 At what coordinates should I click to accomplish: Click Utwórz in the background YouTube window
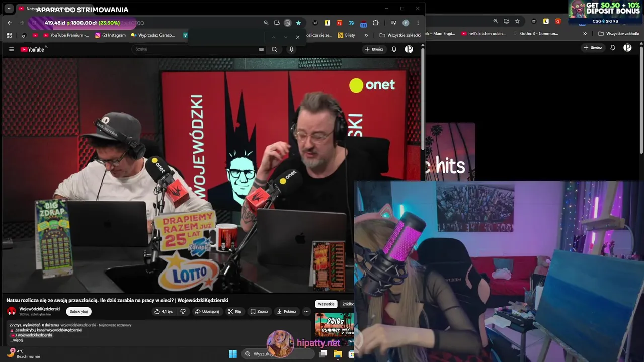pyautogui.click(x=593, y=48)
